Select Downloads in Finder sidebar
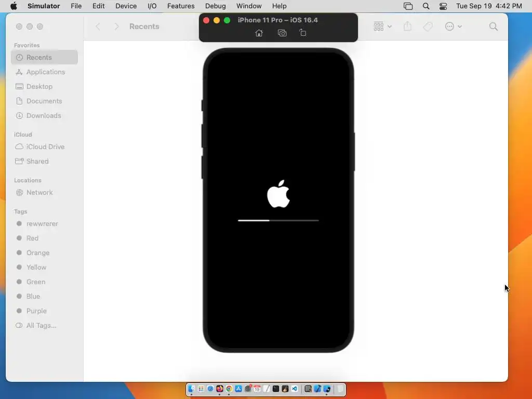 coord(44,116)
